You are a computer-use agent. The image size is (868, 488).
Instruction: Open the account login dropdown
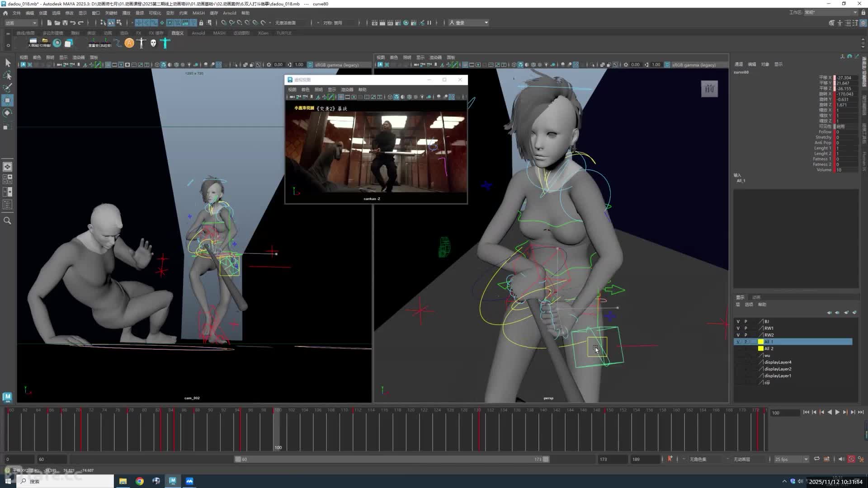click(468, 23)
